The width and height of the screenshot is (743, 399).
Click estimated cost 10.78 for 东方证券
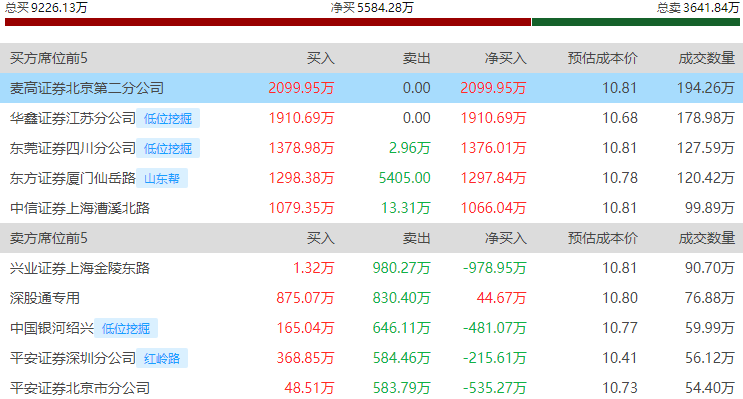coord(620,178)
